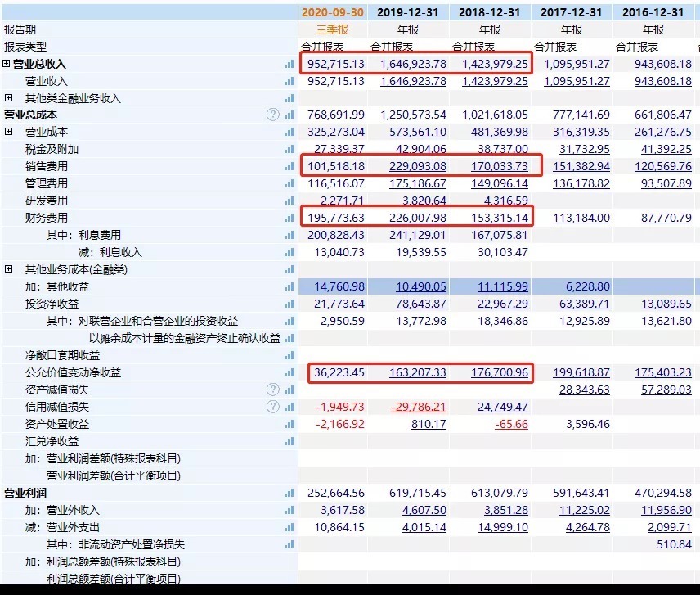Open chart icon for 减：利息收入 row
The image size is (700, 595).
[x=289, y=252]
